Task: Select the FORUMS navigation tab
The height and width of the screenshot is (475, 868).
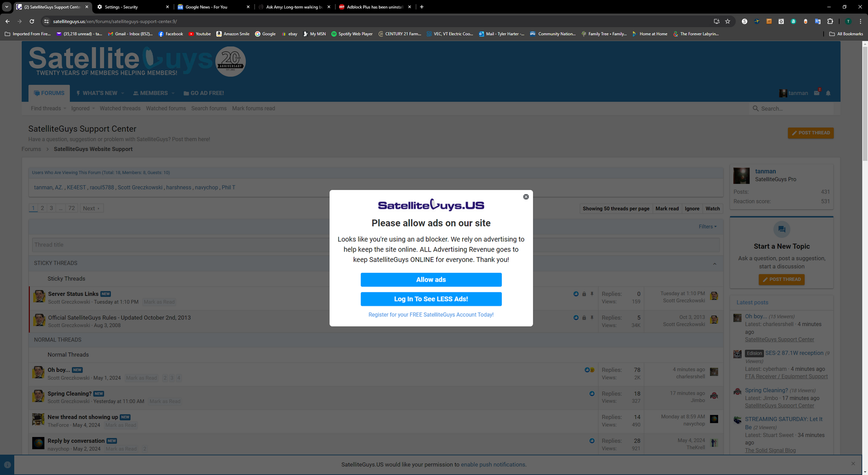Action: 49,93
